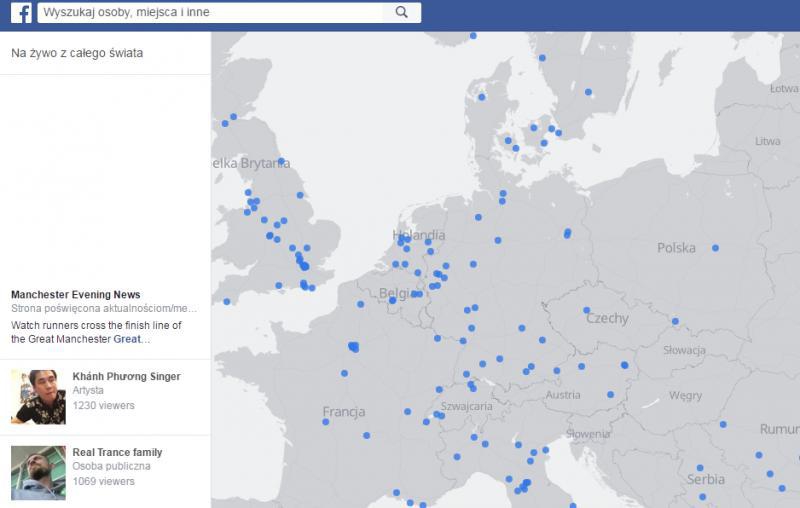The height and width of the screenshot is (508, 800).
Task: Click the Facebook logo icon
Action: click(x=20, y=13)
